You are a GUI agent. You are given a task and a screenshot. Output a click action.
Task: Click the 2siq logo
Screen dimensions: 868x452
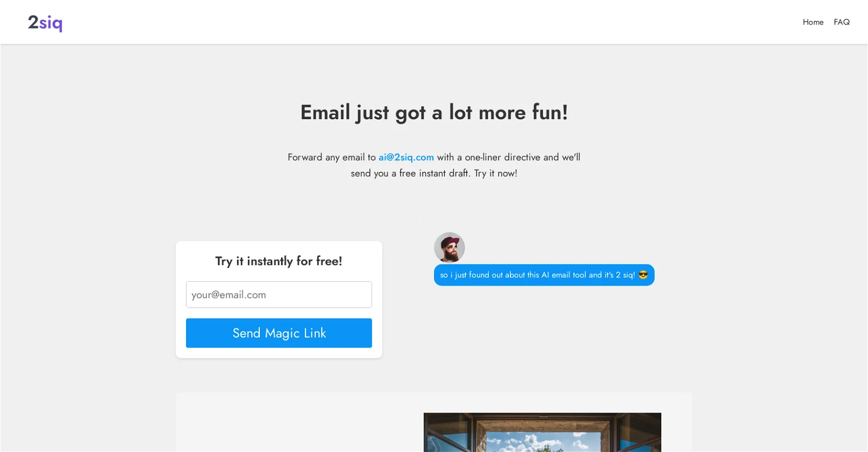45,22
